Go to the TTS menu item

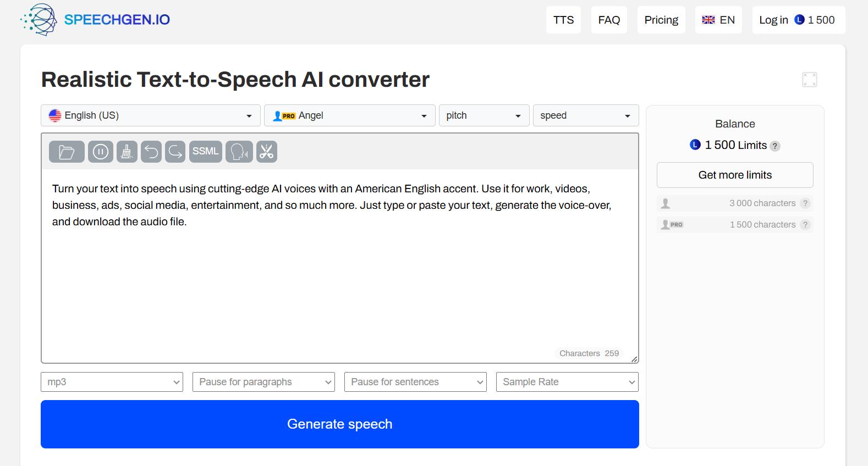pyautogui.click(x=563, y=20)
